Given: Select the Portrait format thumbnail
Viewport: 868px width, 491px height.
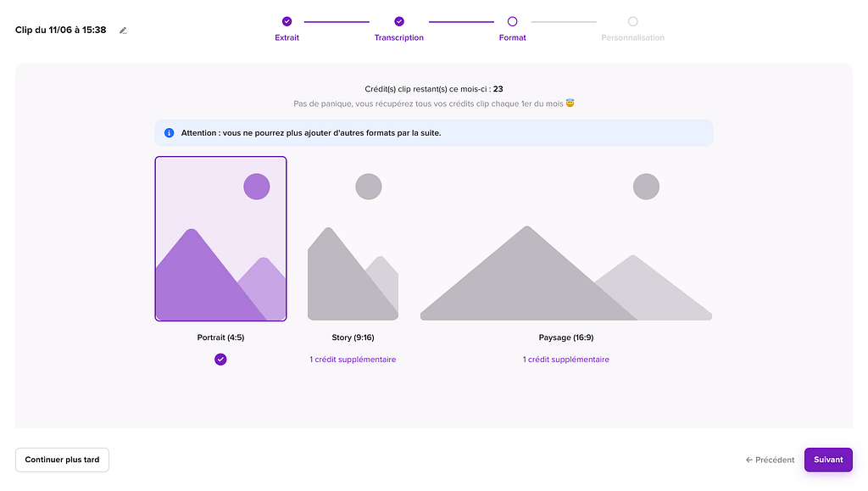Looking at the screenshot, I should point(220,238).
